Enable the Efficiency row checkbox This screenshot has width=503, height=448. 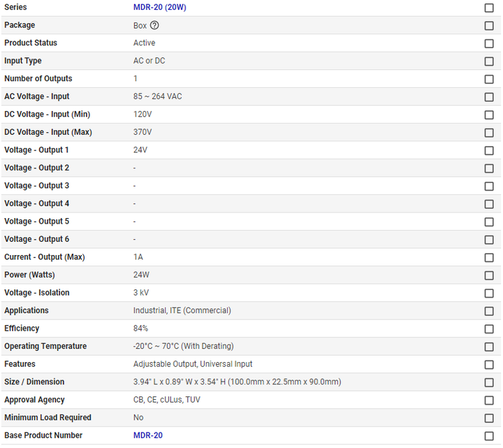(489, 328)
